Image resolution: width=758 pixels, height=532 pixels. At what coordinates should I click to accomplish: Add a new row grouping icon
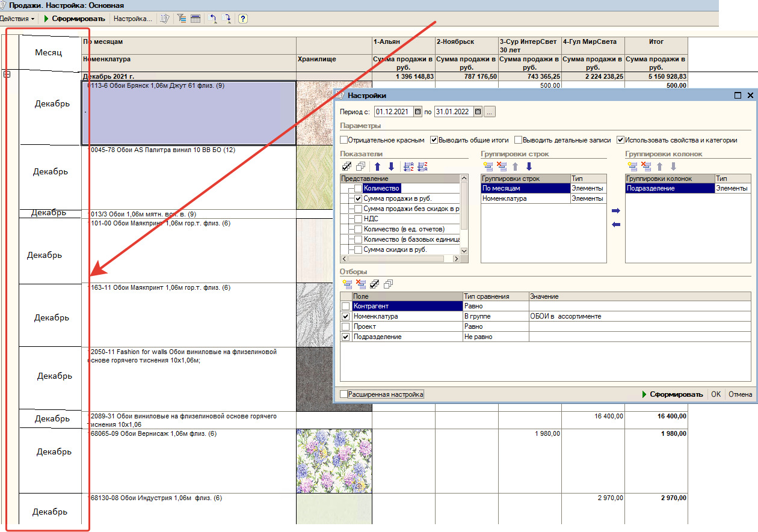click(x=487, y=167)
